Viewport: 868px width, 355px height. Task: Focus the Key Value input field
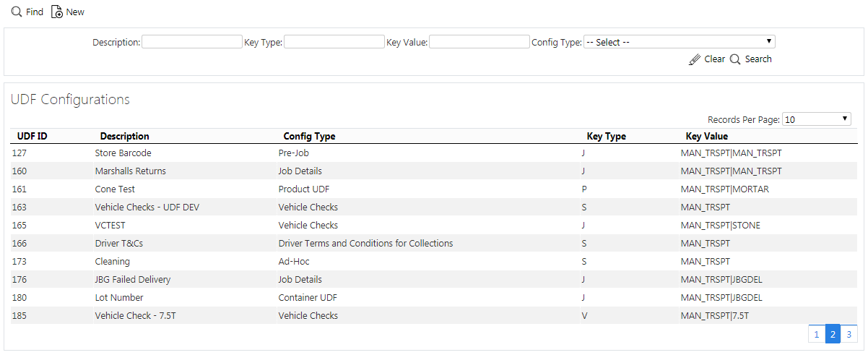pos(479,42)
